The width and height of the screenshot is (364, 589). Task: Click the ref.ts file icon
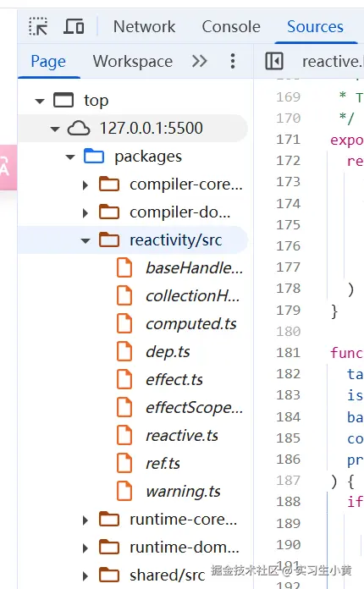pyautogui.click(x=124, y=463)
